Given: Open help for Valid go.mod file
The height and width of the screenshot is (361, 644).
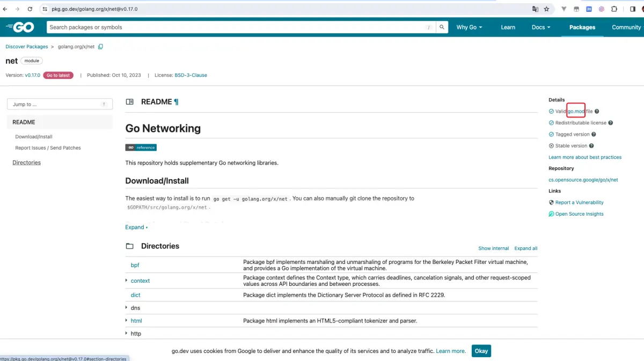Looking at the screenshot, I should 597,112.
